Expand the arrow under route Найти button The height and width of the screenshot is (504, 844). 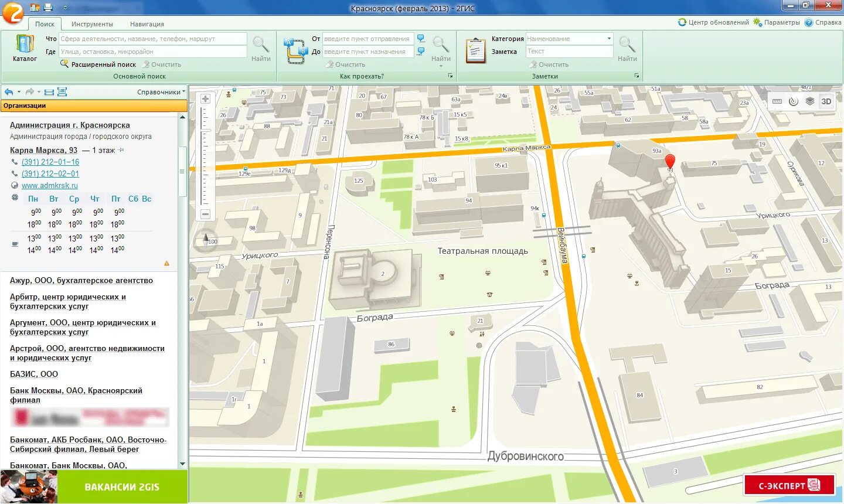click(441, 66)
